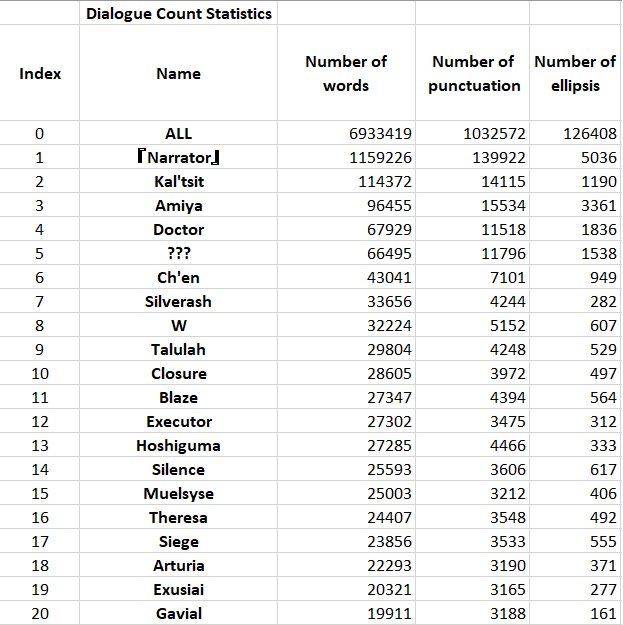The width and height of the screenshot is (623, 625).
Task: Select the cell with 19911
Action: [346, 613]
